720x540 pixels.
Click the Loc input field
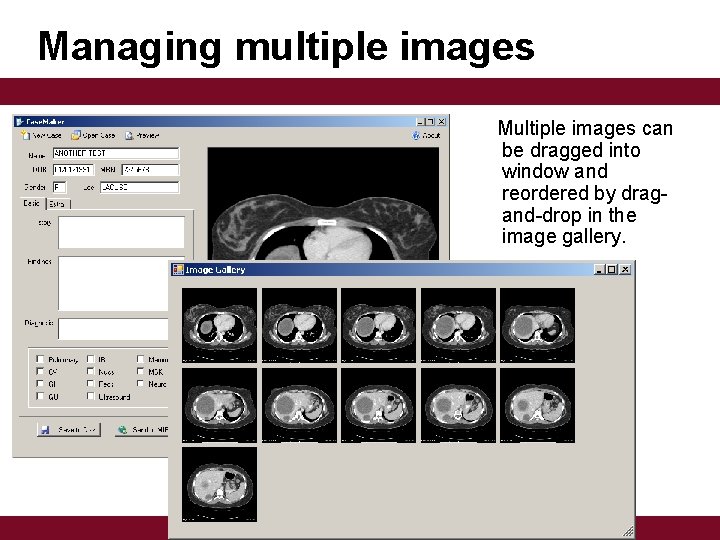[x=140, y=187]
